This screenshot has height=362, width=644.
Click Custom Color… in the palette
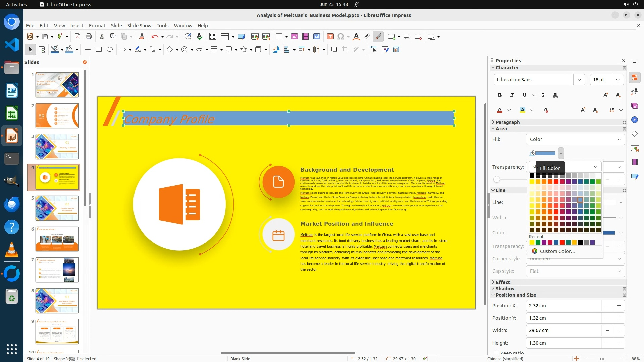557,251
